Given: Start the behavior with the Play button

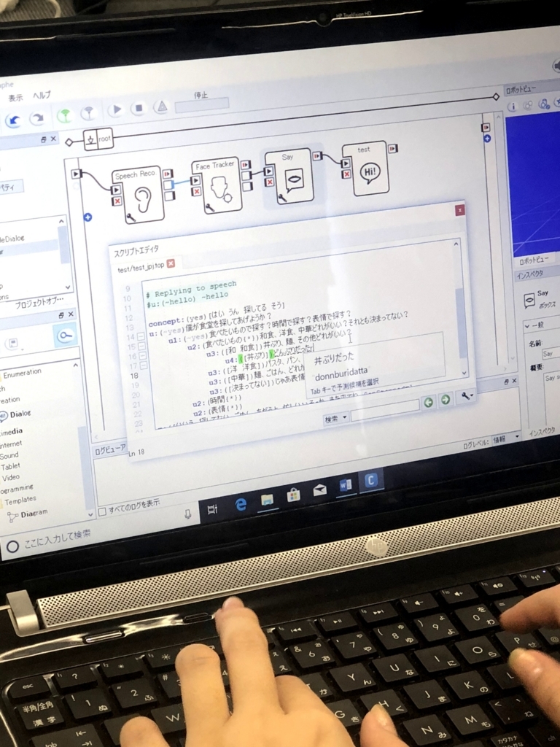Looking at the screenshot, I should [116, 110].
